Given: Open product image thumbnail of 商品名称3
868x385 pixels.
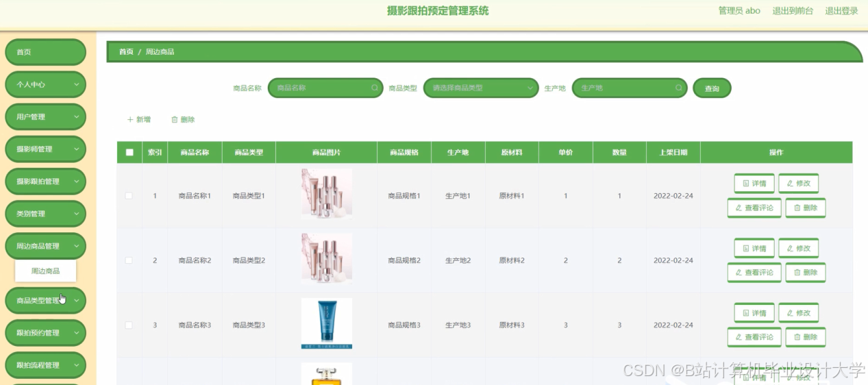Looking at the screenshot, I should (327, 323).
